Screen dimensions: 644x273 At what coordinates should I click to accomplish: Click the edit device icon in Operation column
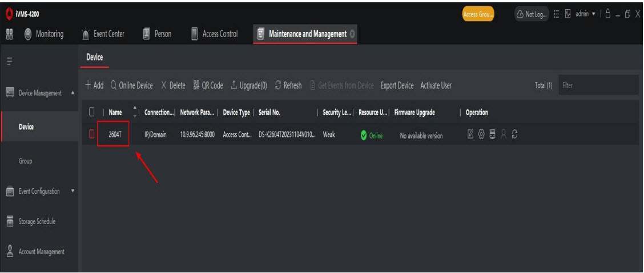[x=471, y=136]
